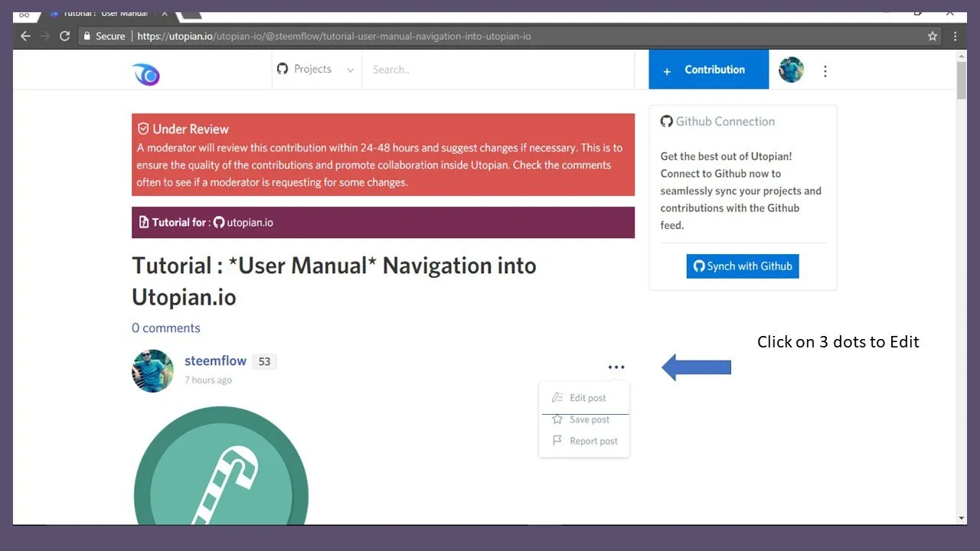Click the scrollbar down arrow
This screenshot has height=551, width=980.
click(x=962, y=518)
